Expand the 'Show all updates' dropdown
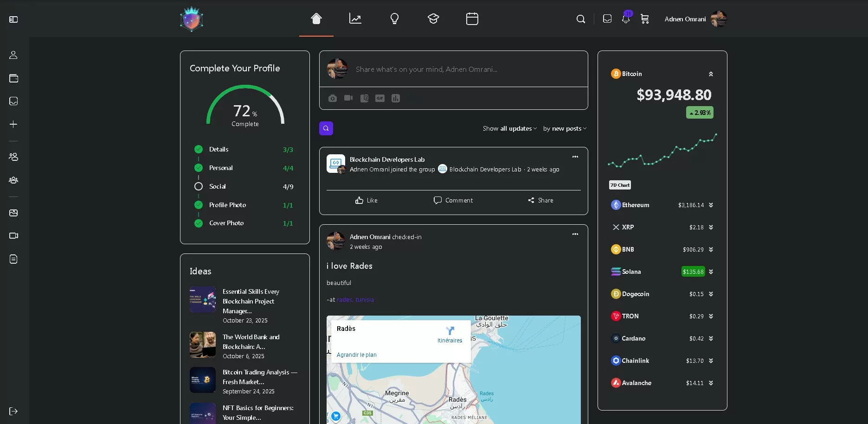The height and width of the screenshot is (424, 868). (509, 128)
